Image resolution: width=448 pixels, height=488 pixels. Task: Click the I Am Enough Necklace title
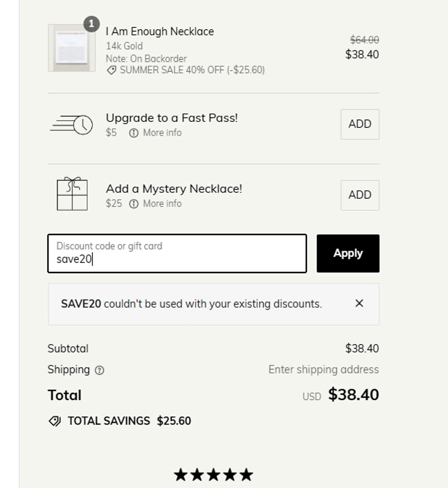pyautogui.click(x=160, y=32)
